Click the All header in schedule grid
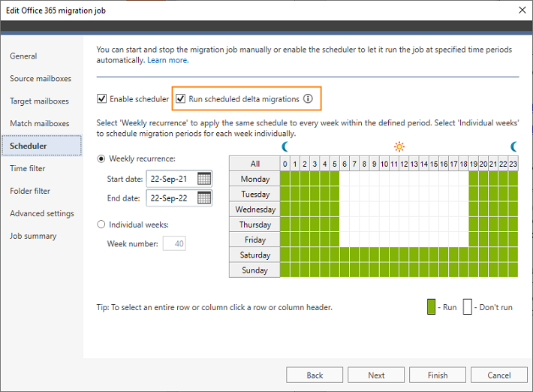This screenshot has height=392, width=533. tap(254, 164)
